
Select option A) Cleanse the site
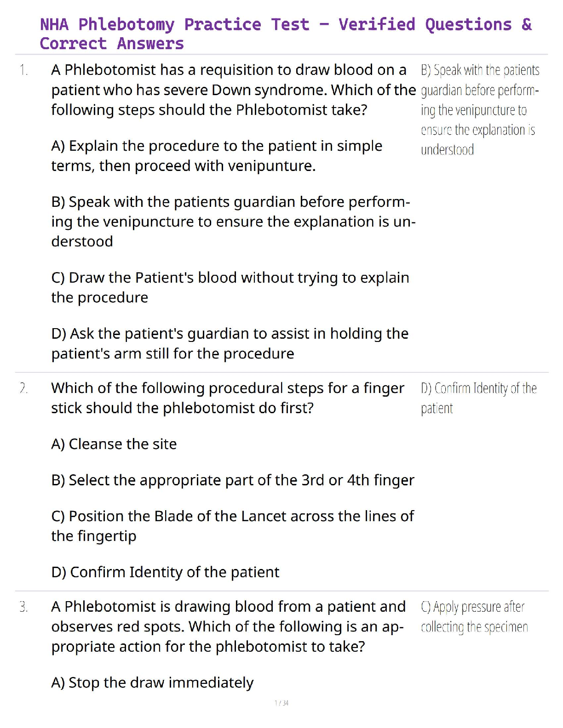pyautogui.click(x=114, y=444)
